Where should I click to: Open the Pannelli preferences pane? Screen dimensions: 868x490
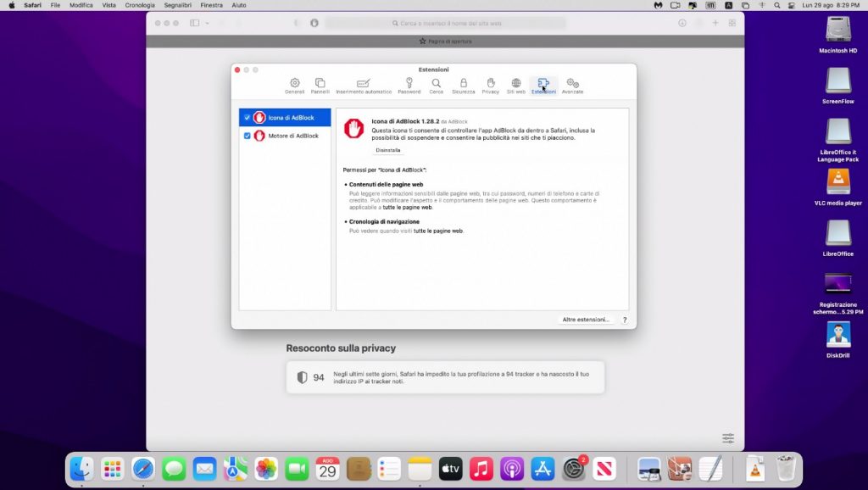pyautogui.click(x=320, y=86)
